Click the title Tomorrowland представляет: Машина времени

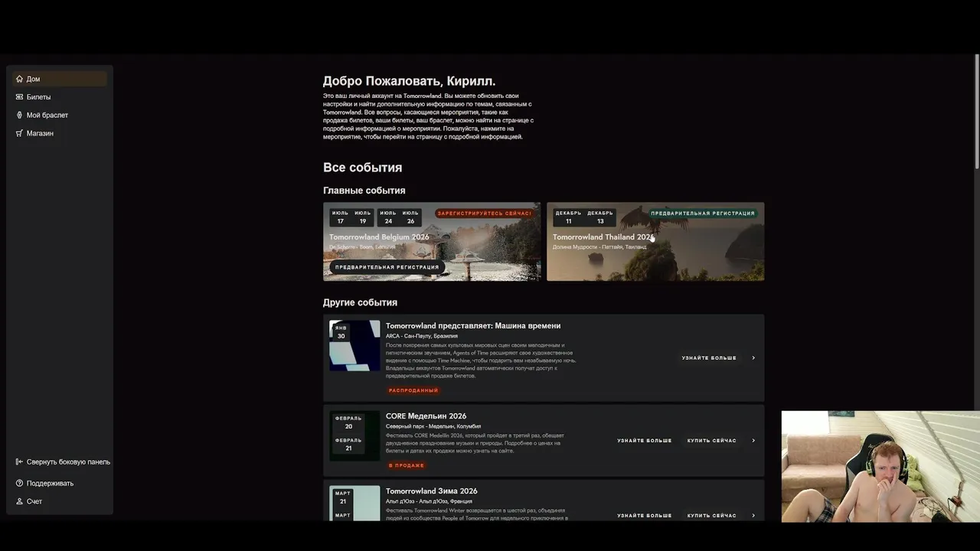[473, 326]
